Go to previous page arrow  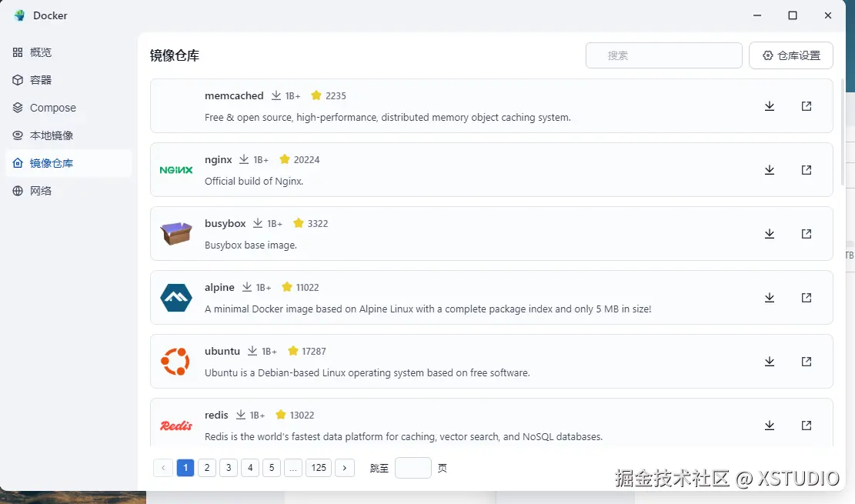[163, 468]
